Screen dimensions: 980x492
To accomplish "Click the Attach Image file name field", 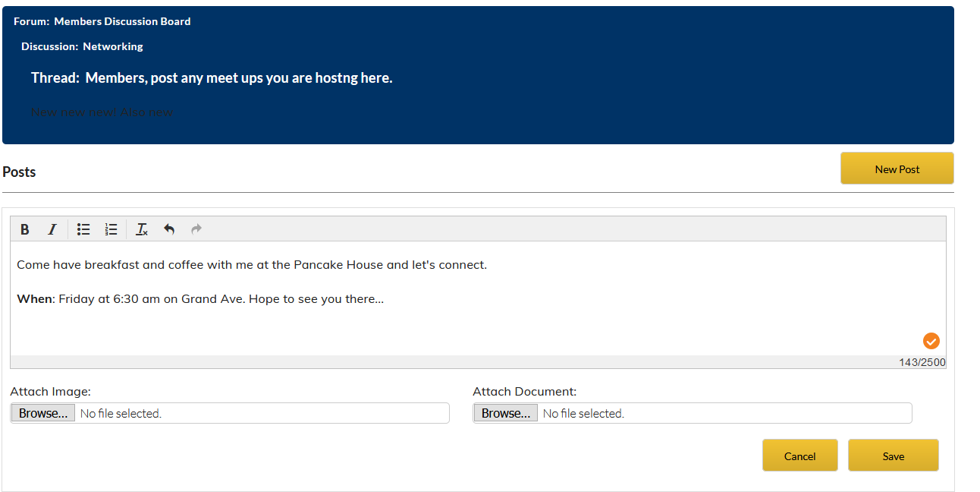I will coord(262,413).
